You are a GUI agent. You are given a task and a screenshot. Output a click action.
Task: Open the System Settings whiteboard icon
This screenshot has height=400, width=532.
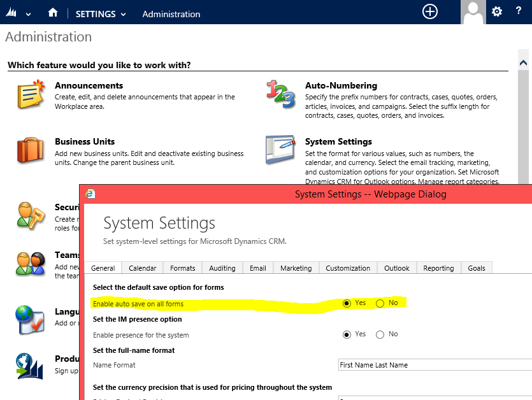280,150
